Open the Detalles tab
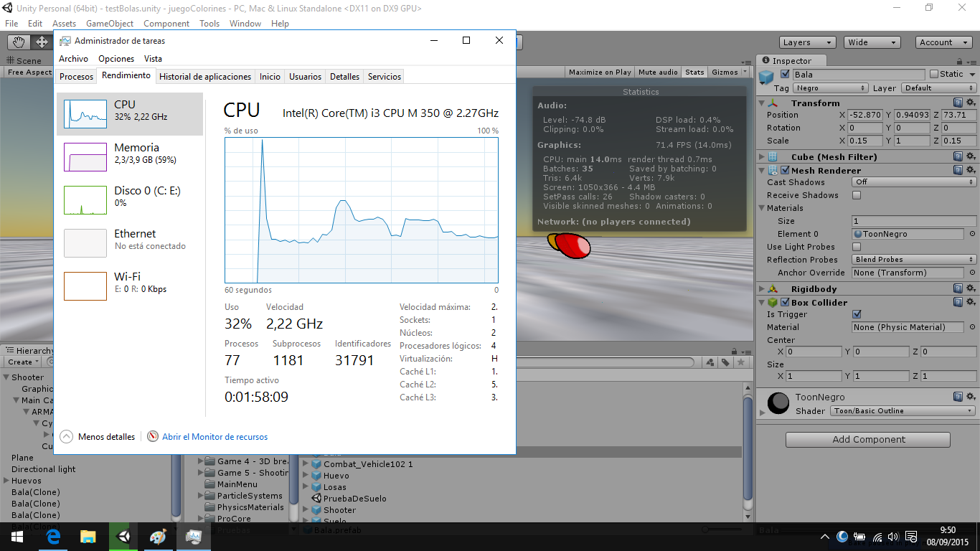 coord(344,76)
